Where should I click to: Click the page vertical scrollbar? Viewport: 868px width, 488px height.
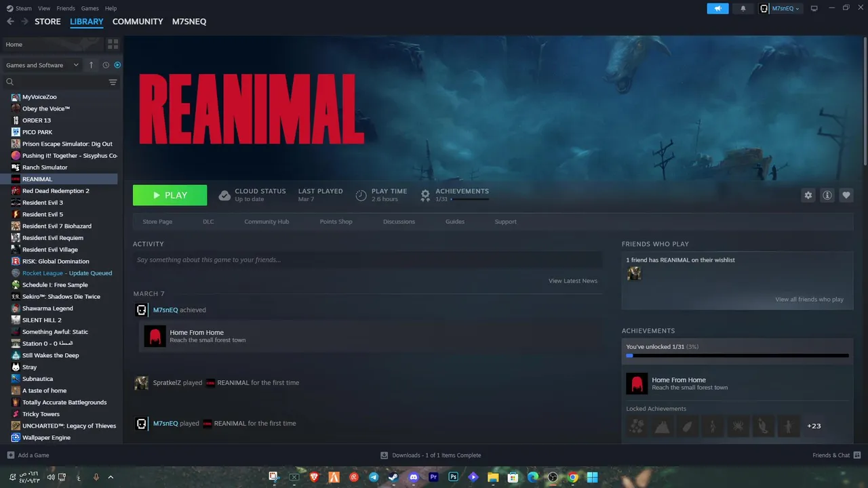point(865,102)
